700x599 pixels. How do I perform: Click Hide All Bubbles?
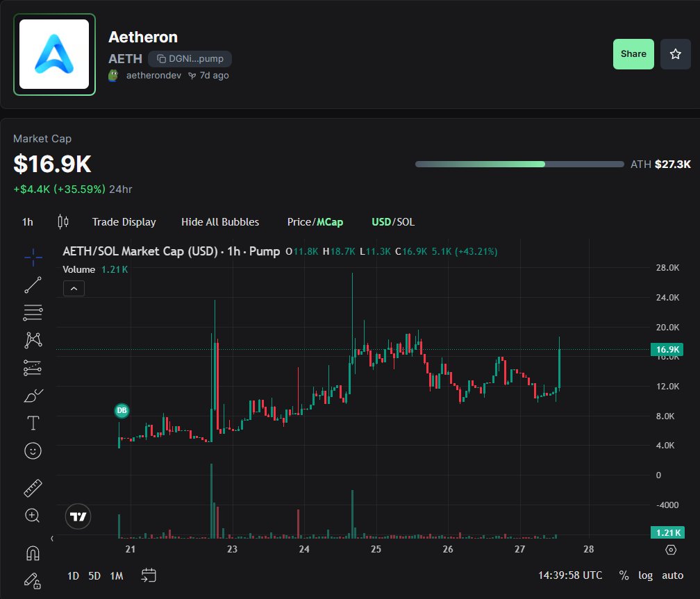click(220, 222)
